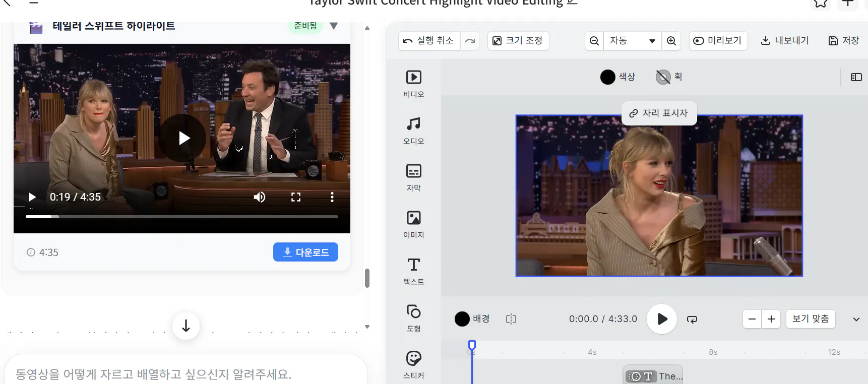Click the 미리보기 preview button
The image size is (868, 384).
[x=718, y=40]
